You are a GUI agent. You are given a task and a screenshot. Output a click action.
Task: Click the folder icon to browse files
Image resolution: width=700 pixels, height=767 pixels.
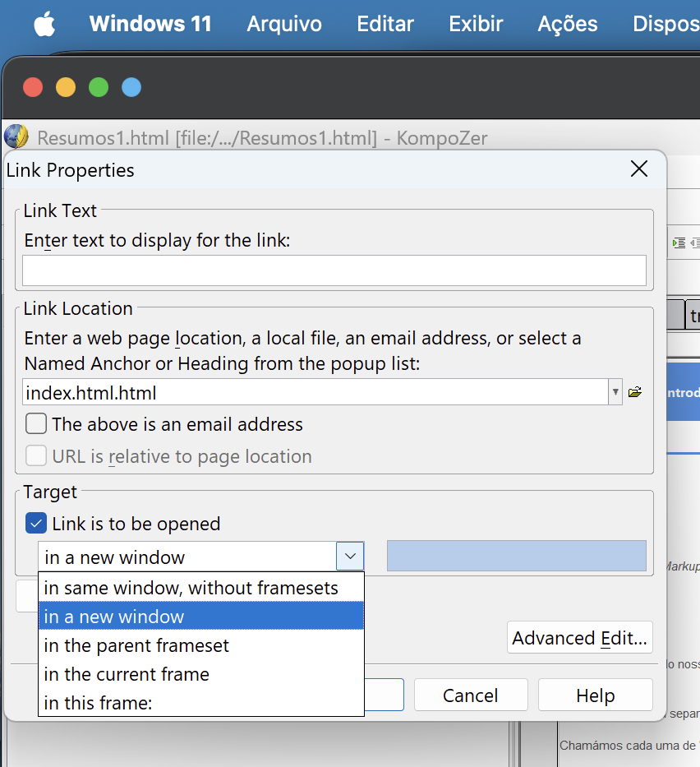(634, 392)
